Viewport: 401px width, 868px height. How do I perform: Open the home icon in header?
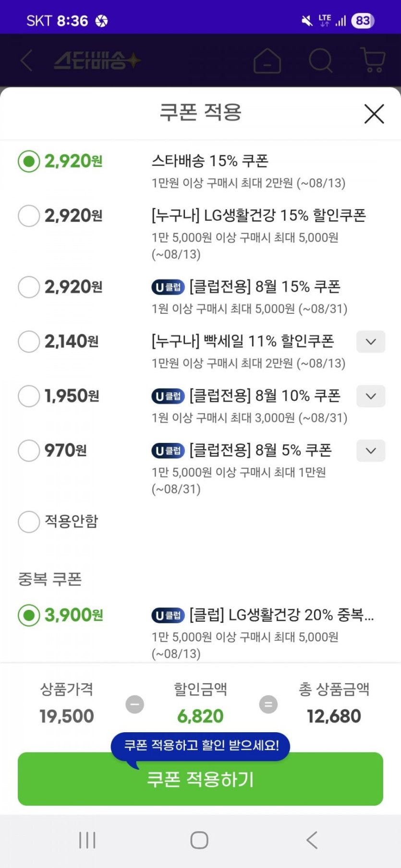[267, 61]
